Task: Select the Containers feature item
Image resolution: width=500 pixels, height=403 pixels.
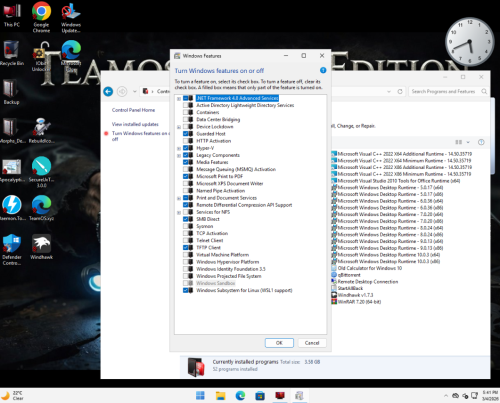Action: [208, 112]
